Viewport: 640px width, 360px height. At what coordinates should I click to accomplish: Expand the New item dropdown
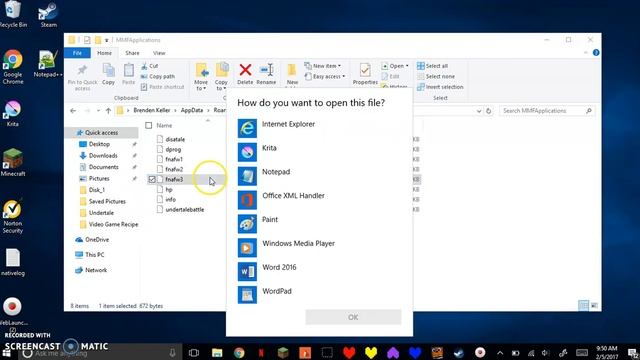point(323,66)
